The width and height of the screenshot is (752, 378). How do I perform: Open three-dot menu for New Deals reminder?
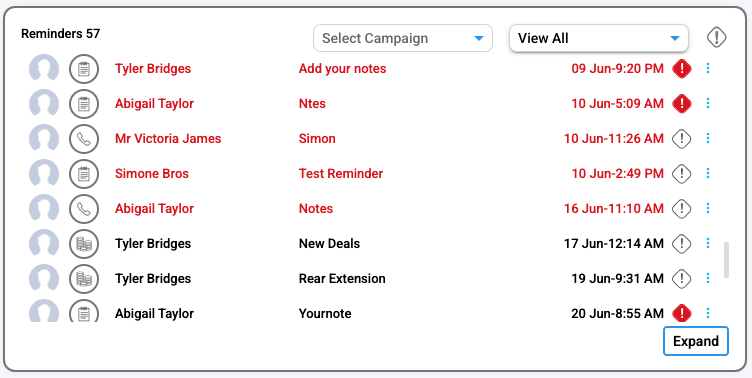coord(708,244)
